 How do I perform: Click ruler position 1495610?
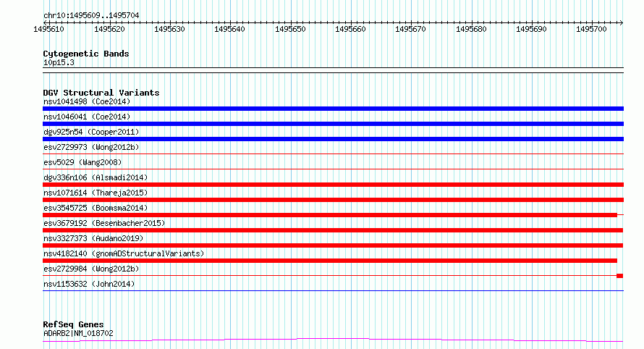point(48,29)
